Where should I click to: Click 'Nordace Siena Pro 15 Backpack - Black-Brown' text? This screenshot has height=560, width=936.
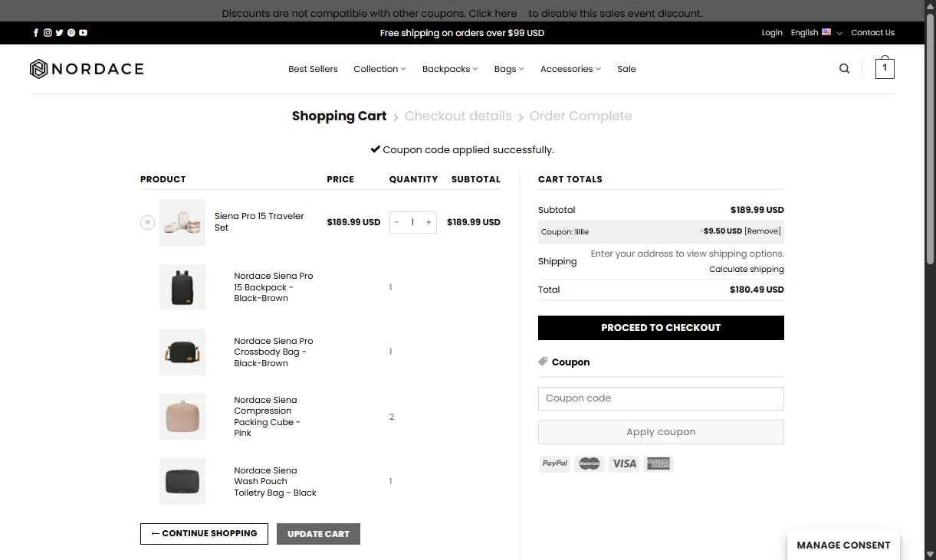[x=274, y=287]
